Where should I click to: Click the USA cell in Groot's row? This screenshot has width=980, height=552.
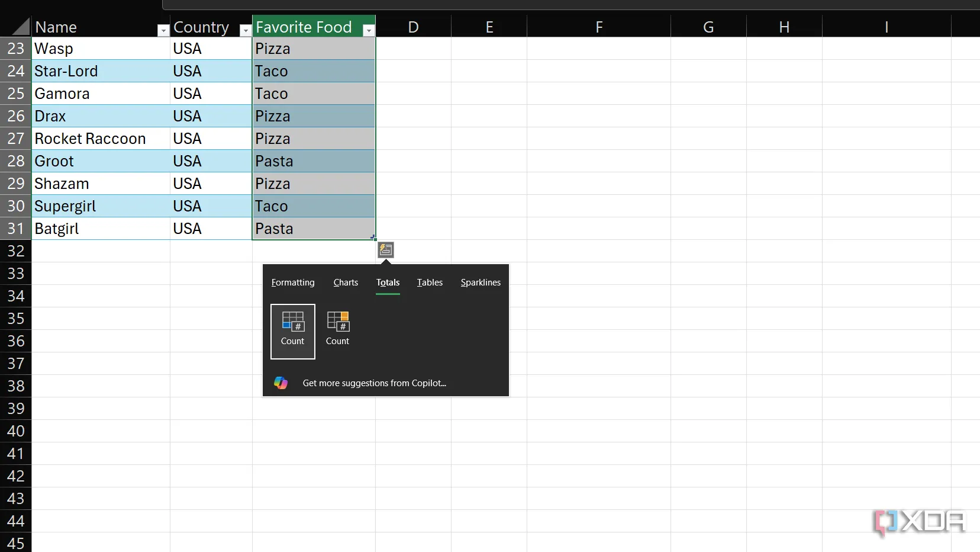pyautogui.click(x=211, y=161)
